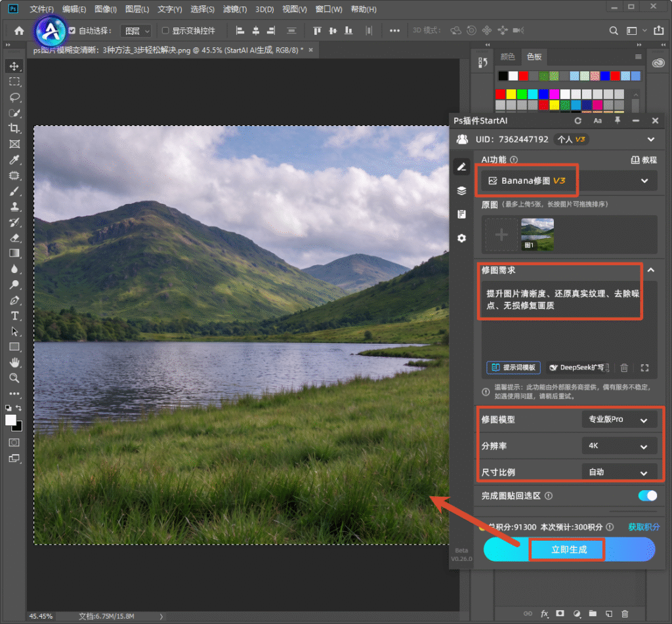The height and width of the screenshot is (624, 672).
Task: Pin the StartAI plugin panel
Action: (x=617, y=121)
